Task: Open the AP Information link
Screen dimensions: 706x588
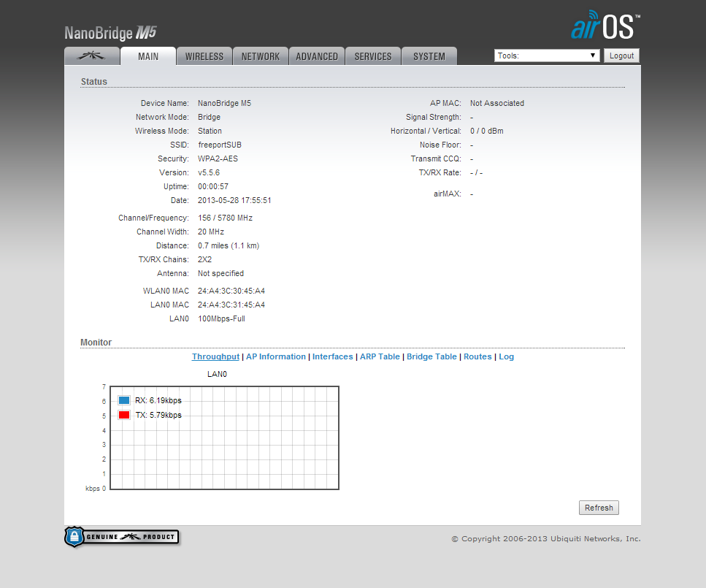Action: pos(276,356)
